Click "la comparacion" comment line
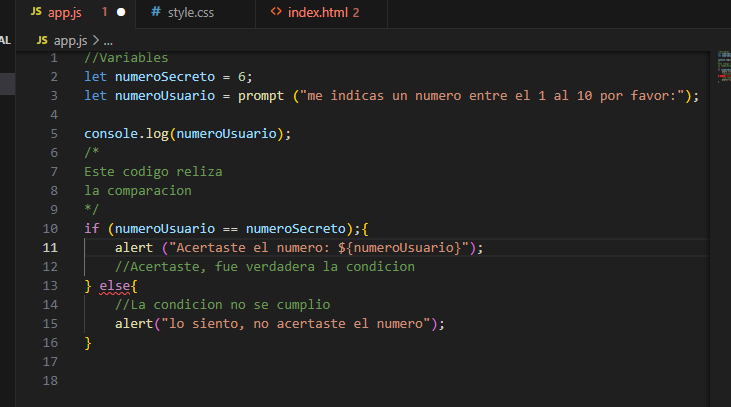731x407 pixels. tap(138, 191)
